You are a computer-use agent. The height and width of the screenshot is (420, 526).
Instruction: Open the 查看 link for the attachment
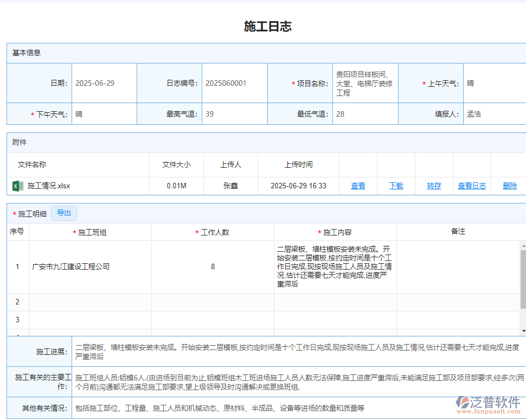(x=358, y=186)
